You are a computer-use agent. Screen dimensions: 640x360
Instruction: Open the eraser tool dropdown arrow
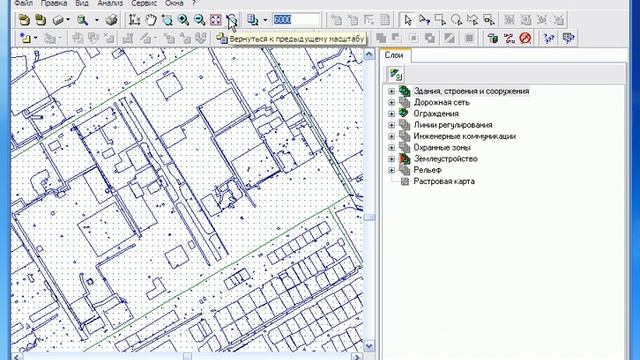click(x=68, y=20)
